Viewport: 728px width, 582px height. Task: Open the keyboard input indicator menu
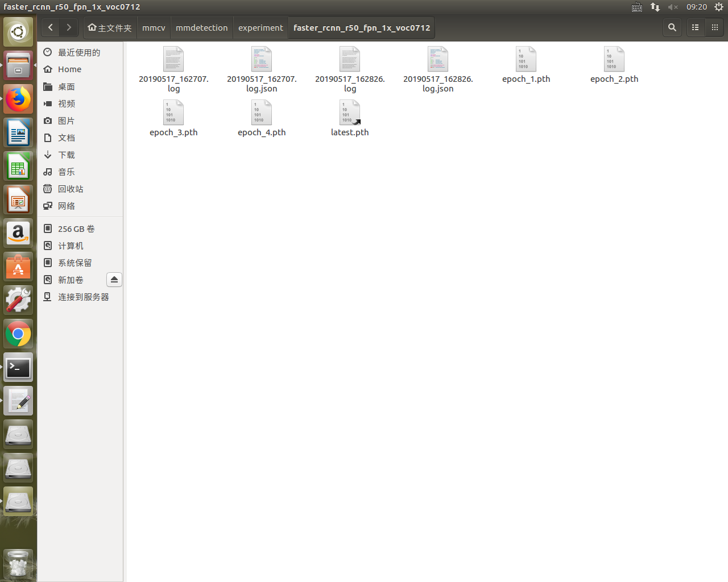point(636,7)
